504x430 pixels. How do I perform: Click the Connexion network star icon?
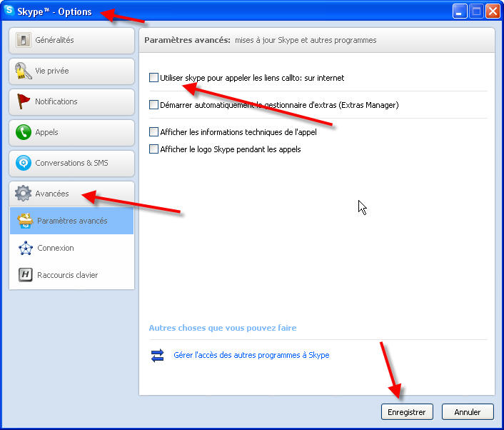[26, 248]
